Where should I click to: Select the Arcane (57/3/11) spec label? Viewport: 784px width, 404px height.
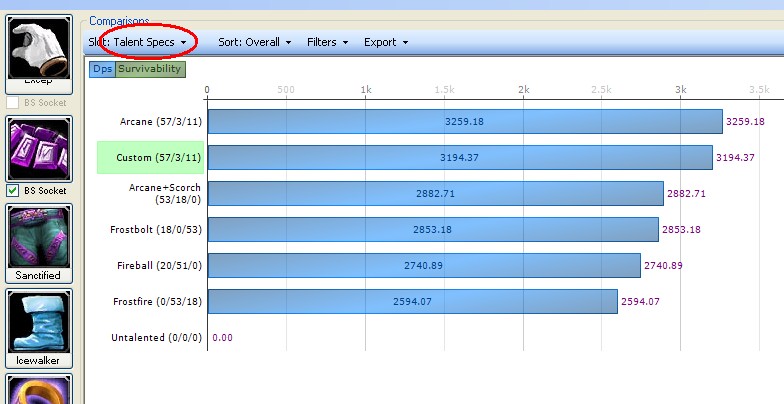pos(161,122)
